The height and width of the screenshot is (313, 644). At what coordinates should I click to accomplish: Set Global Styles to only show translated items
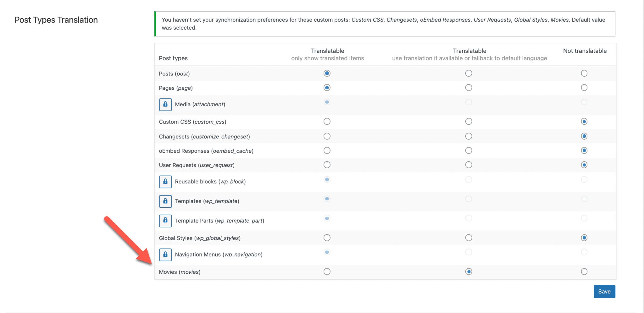click(x=327, y=238)
